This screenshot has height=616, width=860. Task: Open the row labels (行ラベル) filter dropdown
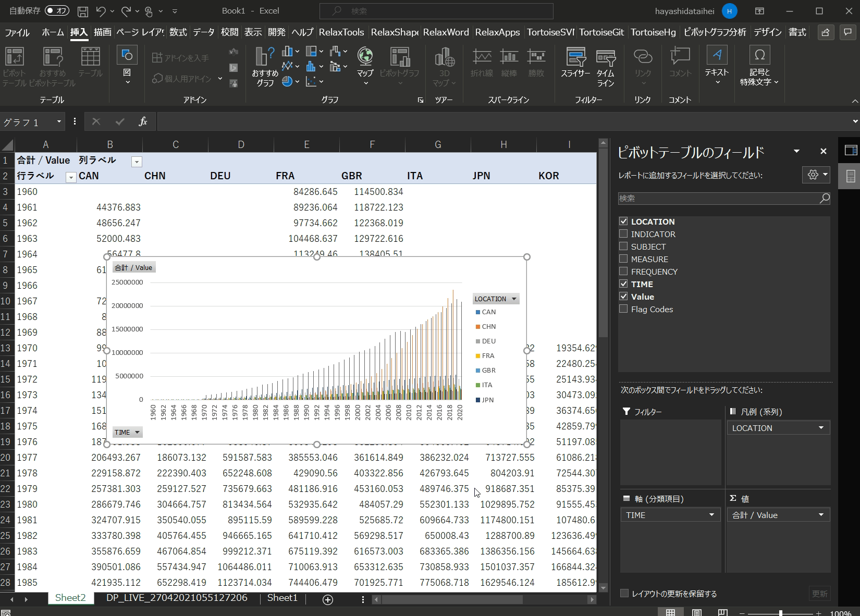[70, 177]
